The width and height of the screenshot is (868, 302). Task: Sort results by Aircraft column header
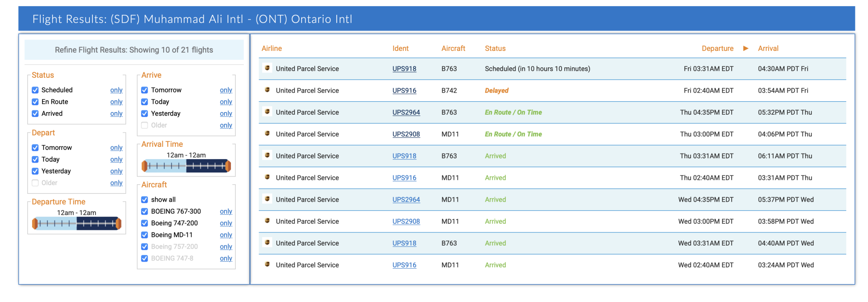coord(453,48)
